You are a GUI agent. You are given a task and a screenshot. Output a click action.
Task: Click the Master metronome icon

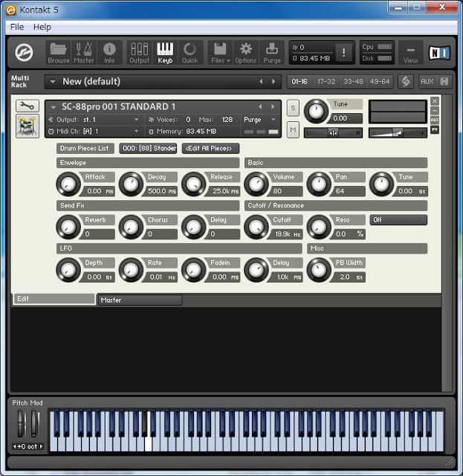click(84, 52)
